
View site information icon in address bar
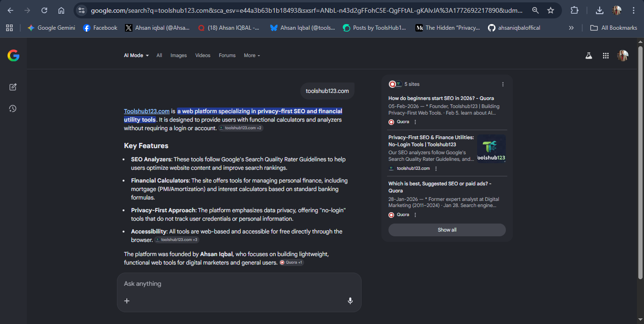click(82, 10)
